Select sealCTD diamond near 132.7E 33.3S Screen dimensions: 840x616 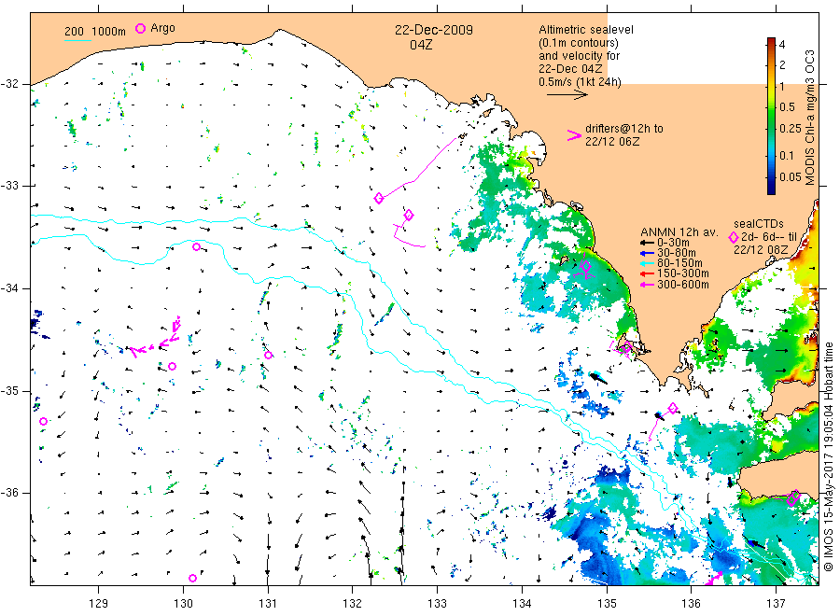tap(409, 215)
